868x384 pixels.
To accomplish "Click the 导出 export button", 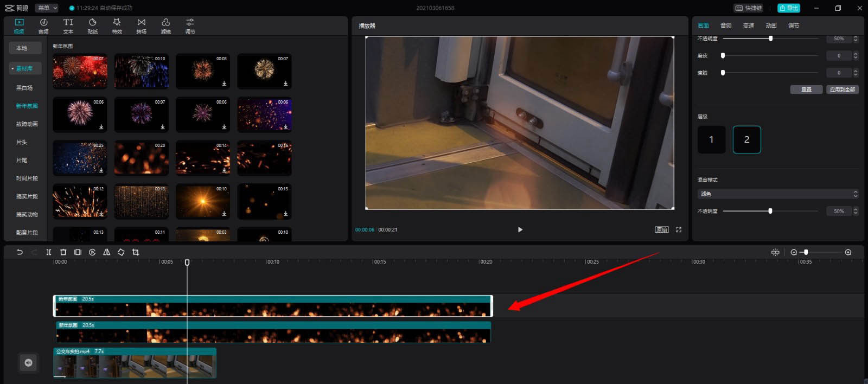I will tap(789, 8).
